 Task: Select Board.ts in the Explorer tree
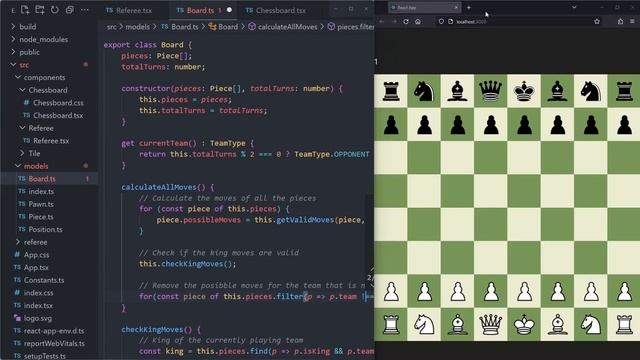click(x=42, y=178)
